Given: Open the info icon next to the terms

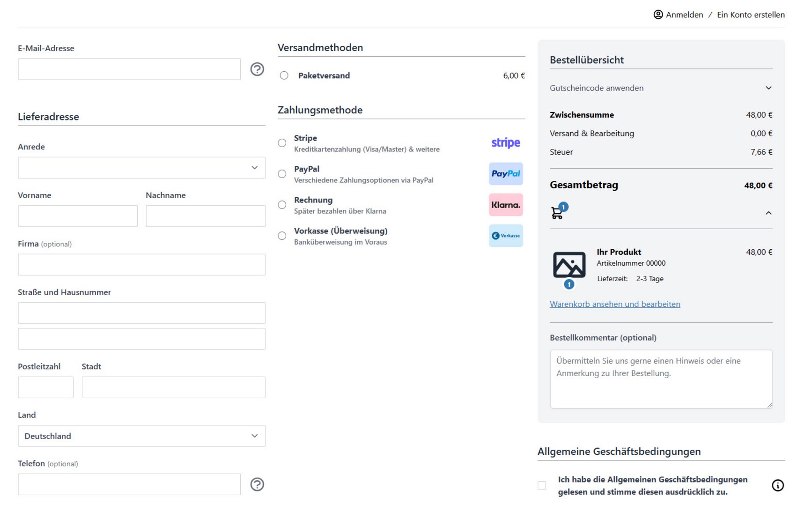Looking at the screenshot, I should [x=777, y=485].
